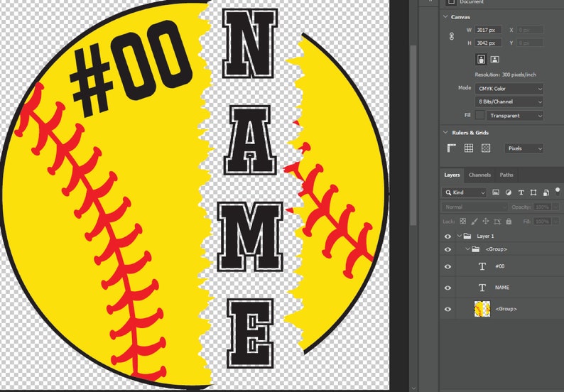Viewport: 564px width, 392px height.
Task: Click the canvas Fill color swatch
Action: point(479,115)
